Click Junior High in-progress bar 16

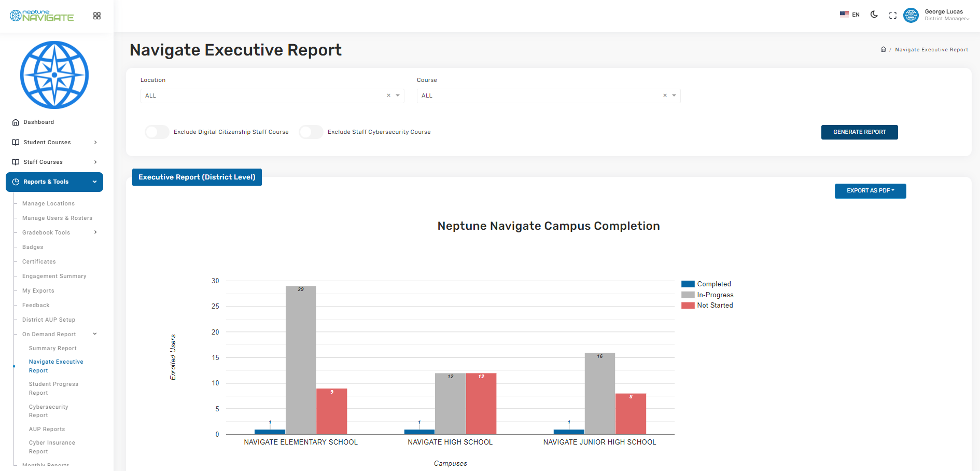[600, 394]
